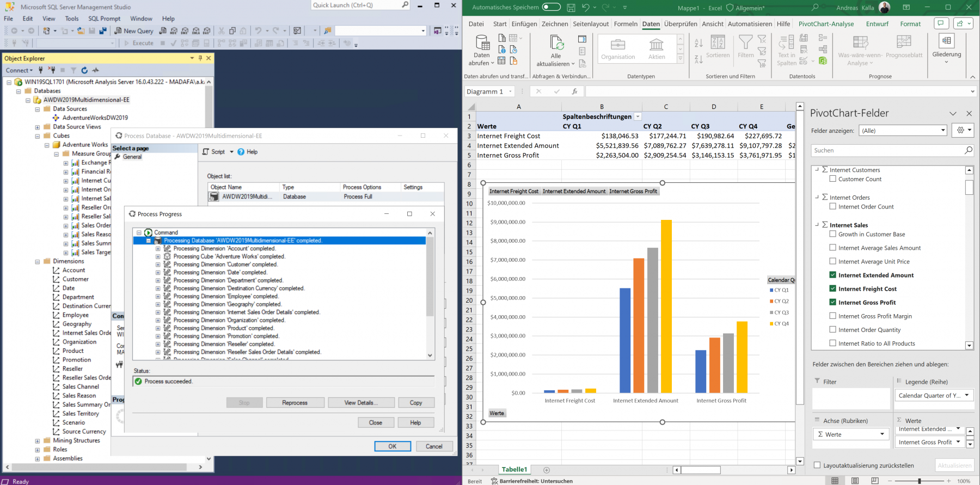
Task: Collapse Dimensions folder in Object Explorer
Action: tap(38, 261)
